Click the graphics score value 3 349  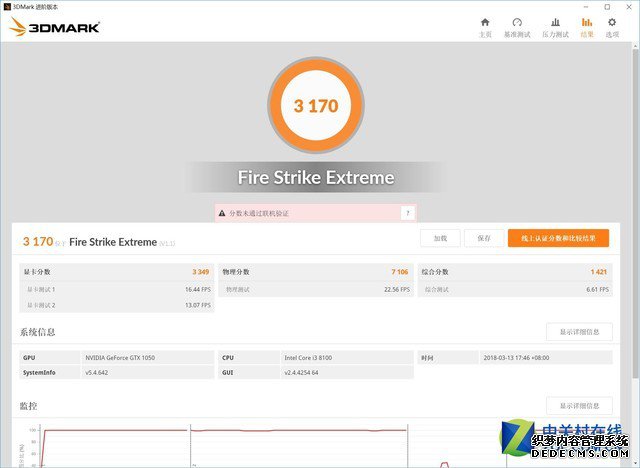tap(201, 272)
